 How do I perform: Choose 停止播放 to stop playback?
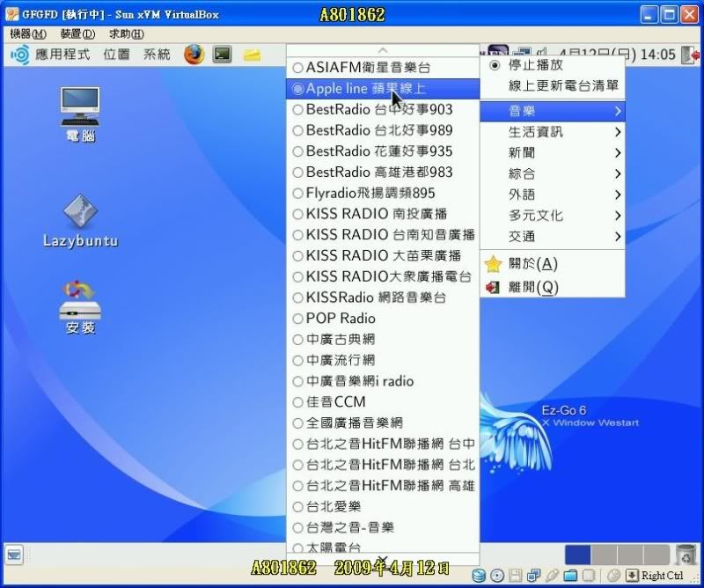pos(553,66)
